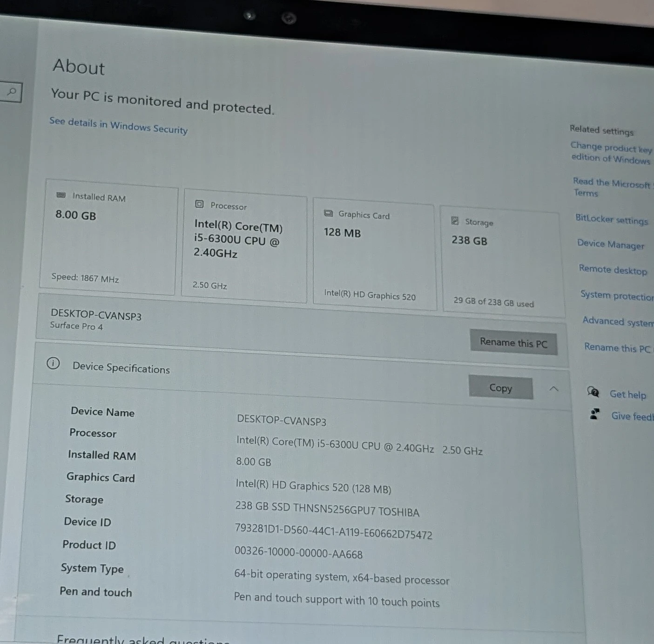Click the "128 MB" graphics memory value

coord(342,232)
